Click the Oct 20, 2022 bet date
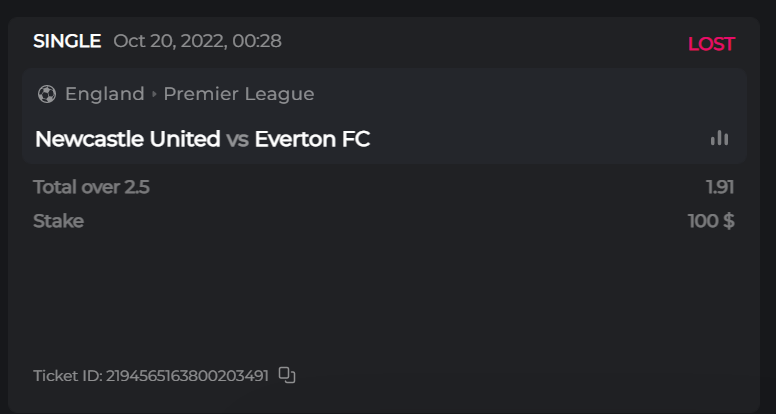Image resolution: width=776 pixels, height=414 pixels. click(x=166, y=41)
